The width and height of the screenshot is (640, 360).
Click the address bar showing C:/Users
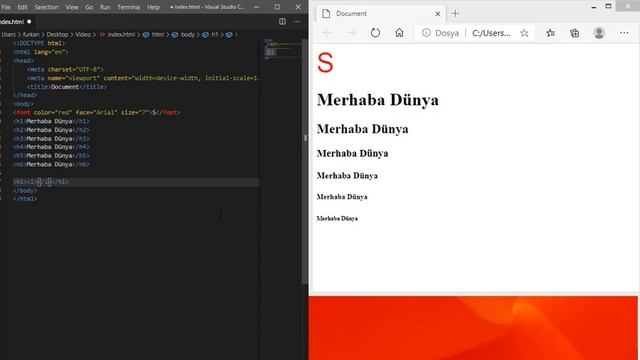tap(491, 33)
